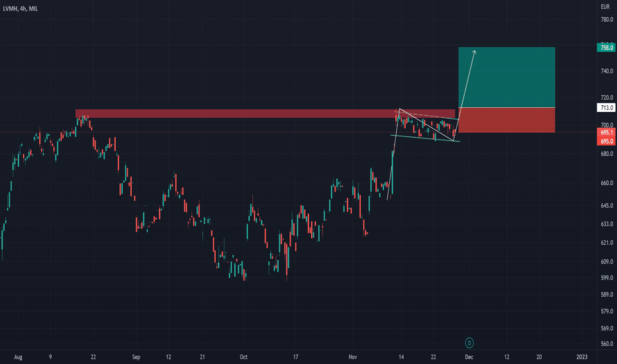Select the red stop-loss zone of the long position
This screenshot has height=364, width=617.
click(x=507, y=120)
